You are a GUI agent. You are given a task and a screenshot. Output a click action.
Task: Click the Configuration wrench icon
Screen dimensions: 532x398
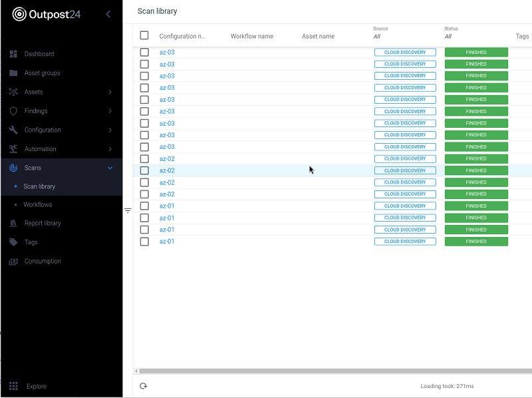tap(13, 130)
